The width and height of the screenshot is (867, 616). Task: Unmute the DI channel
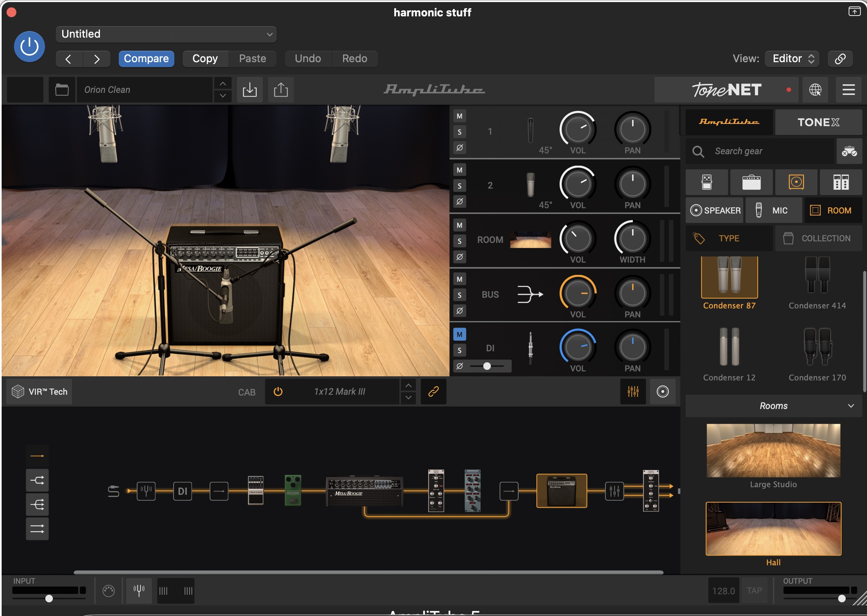coord(460,335)
